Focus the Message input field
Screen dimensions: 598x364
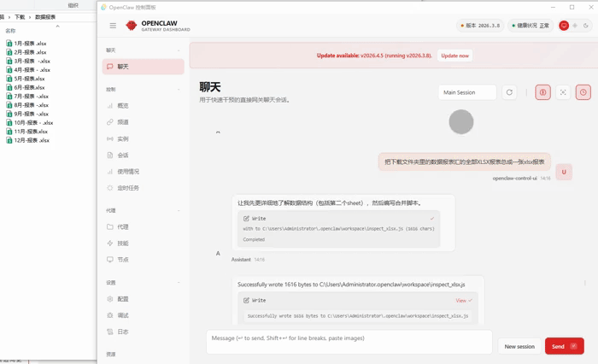click(x=349, y=343)
